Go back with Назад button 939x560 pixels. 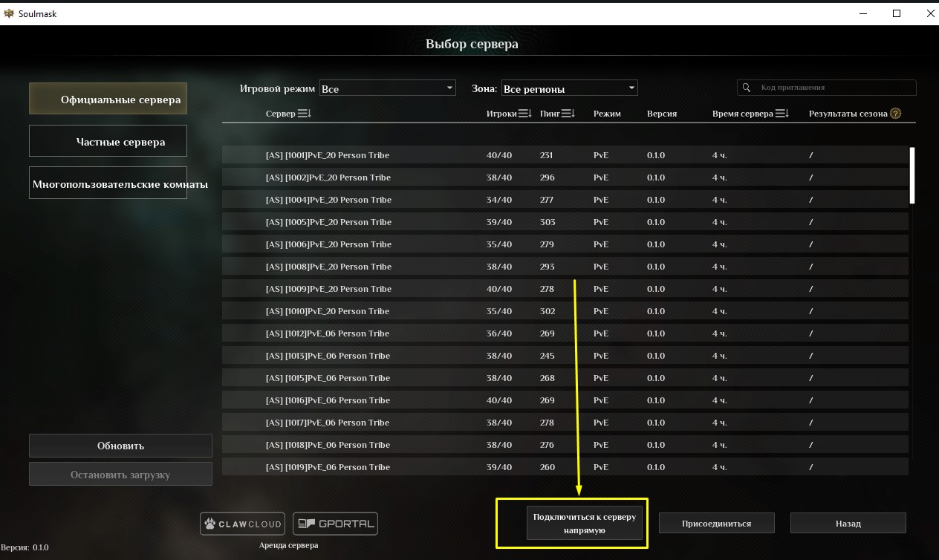pos(848,524)
